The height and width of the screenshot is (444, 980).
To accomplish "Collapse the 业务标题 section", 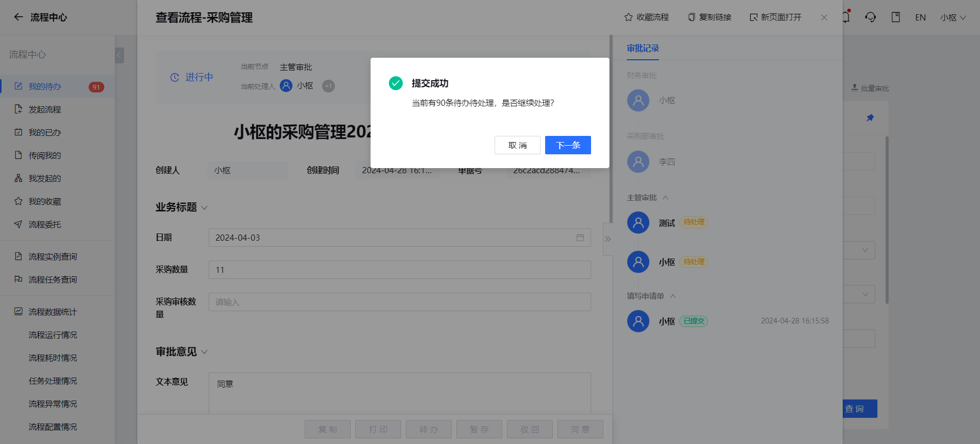I will 204,207.
